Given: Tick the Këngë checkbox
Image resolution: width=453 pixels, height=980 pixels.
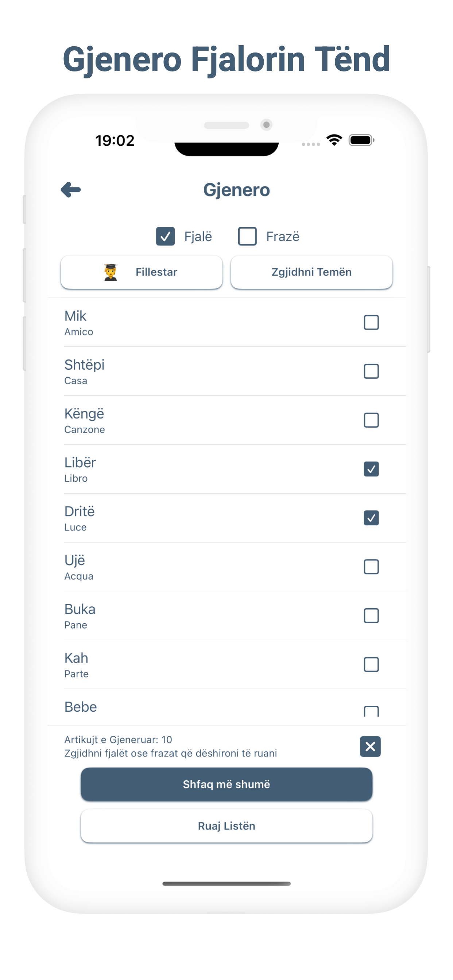Looking at the screenshot, I should click(371, 420).
